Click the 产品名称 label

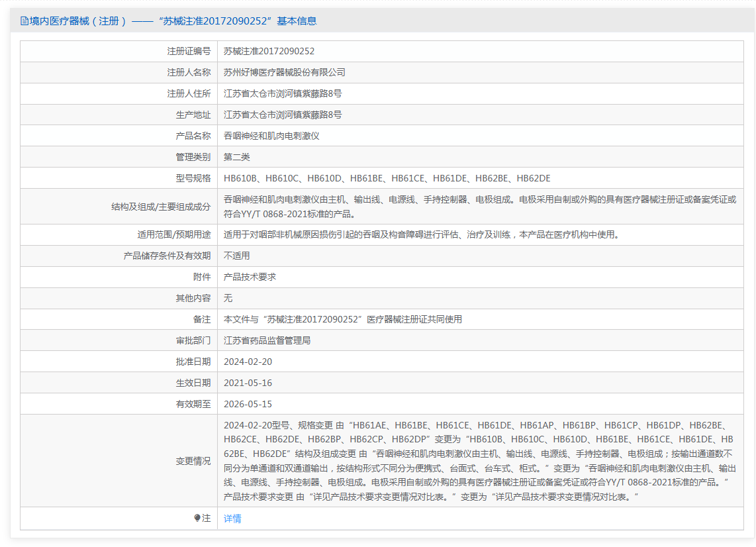(193, 136)
